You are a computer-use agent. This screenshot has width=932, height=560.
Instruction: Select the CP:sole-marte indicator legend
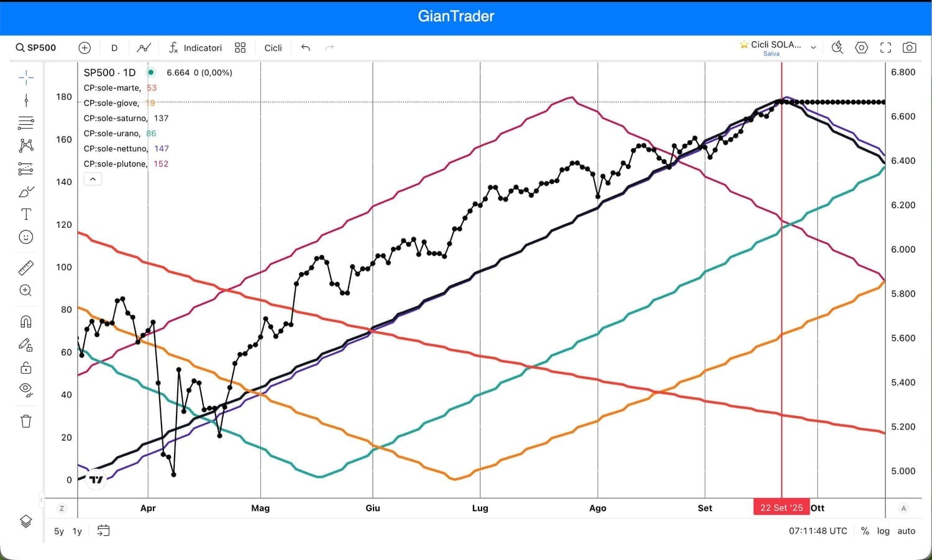[112, 88]
